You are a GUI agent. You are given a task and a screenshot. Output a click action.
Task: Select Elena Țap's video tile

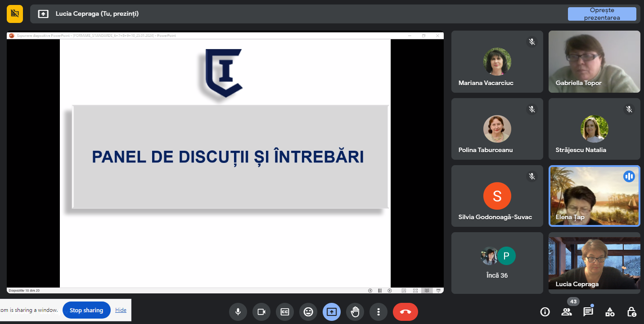pyautogui.click(x=594, y=196)
